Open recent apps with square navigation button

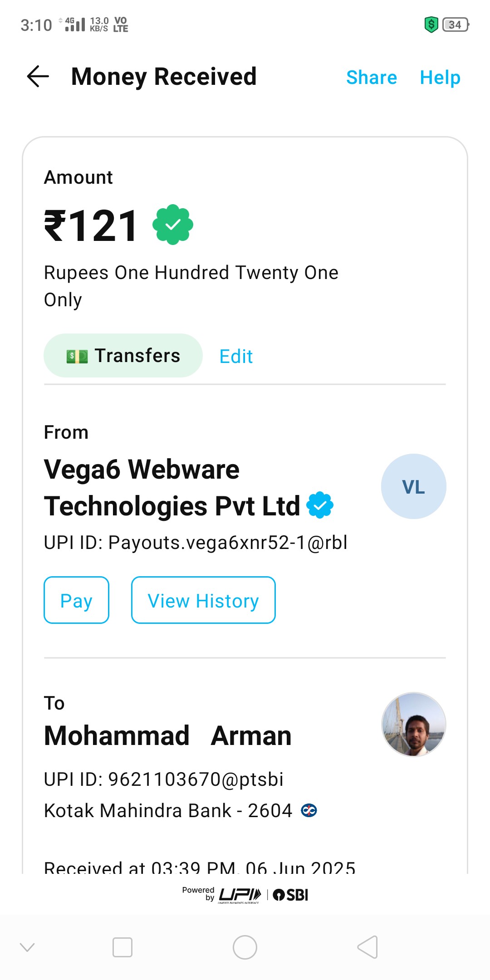click(122, 947)
